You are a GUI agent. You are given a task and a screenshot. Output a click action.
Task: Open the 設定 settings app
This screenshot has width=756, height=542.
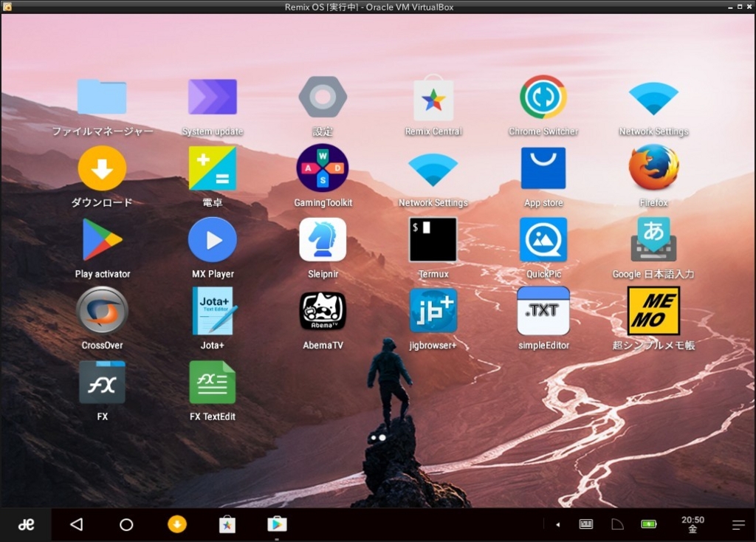click(323, 97)
